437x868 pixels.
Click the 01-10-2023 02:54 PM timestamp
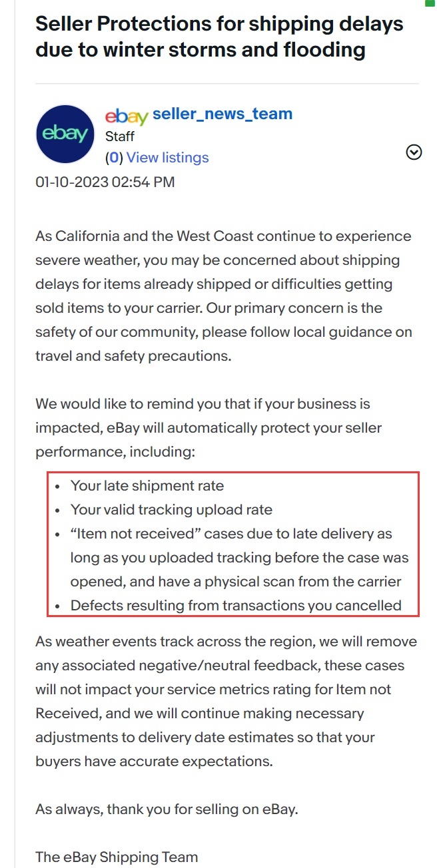pos(105,182)
